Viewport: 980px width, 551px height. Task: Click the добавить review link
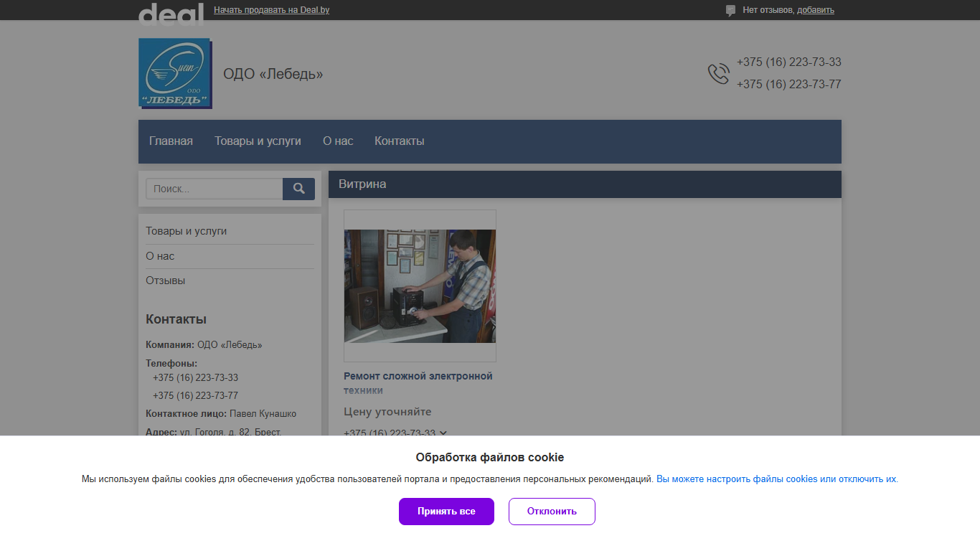point(816,10)
